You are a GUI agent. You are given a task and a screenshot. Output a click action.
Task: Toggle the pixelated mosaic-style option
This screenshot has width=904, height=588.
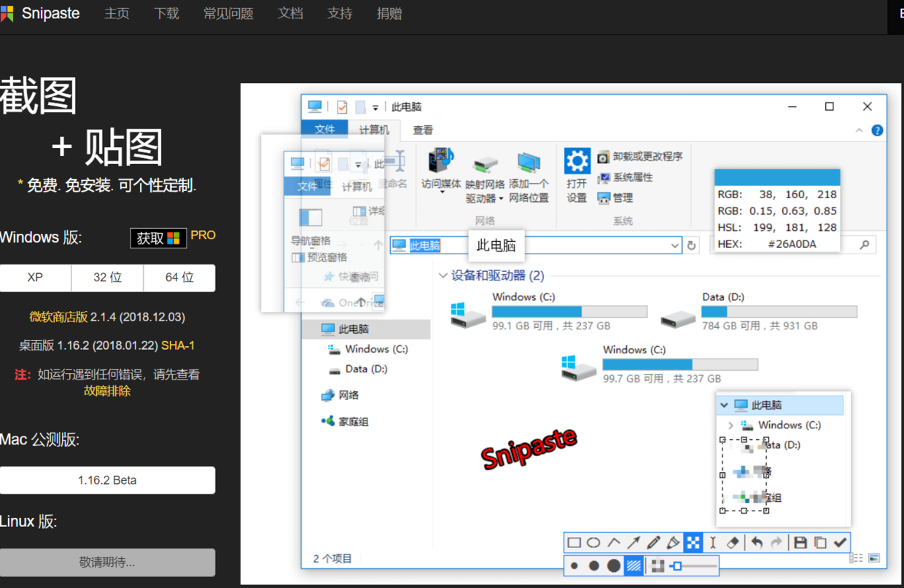coord(658,565)
